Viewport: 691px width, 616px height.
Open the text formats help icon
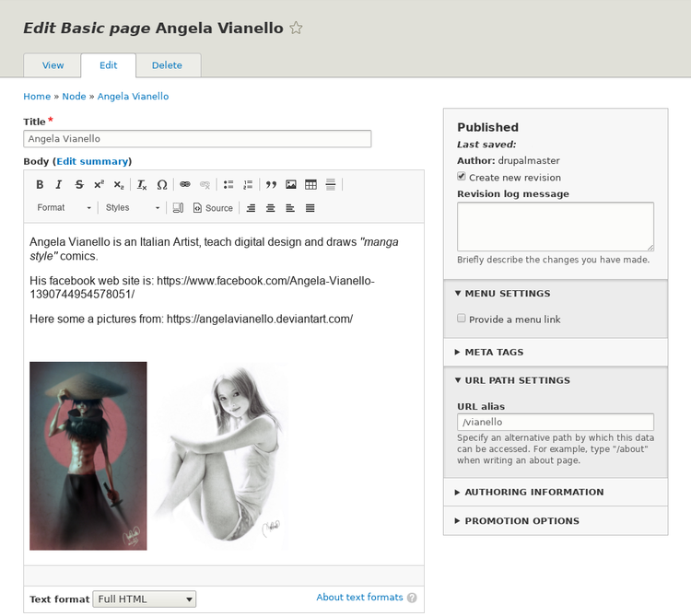click(412, 598)
